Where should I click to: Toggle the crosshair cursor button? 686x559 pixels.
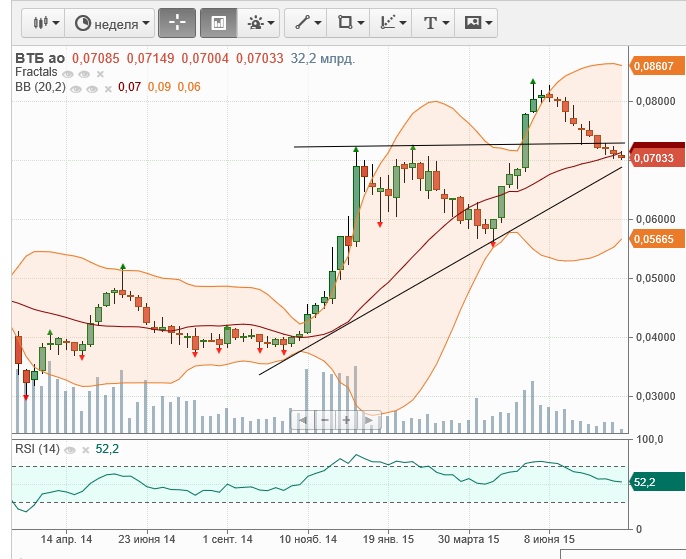click(177, 23)
